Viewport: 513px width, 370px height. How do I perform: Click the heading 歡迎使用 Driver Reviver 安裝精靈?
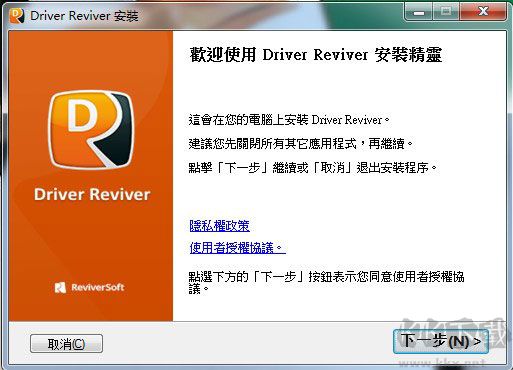click(316, 55)
